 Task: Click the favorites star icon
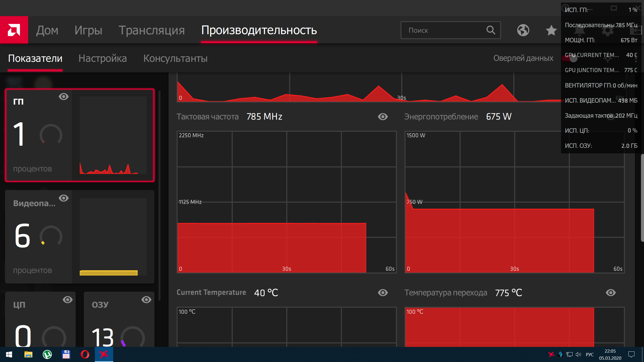[551, 30]
